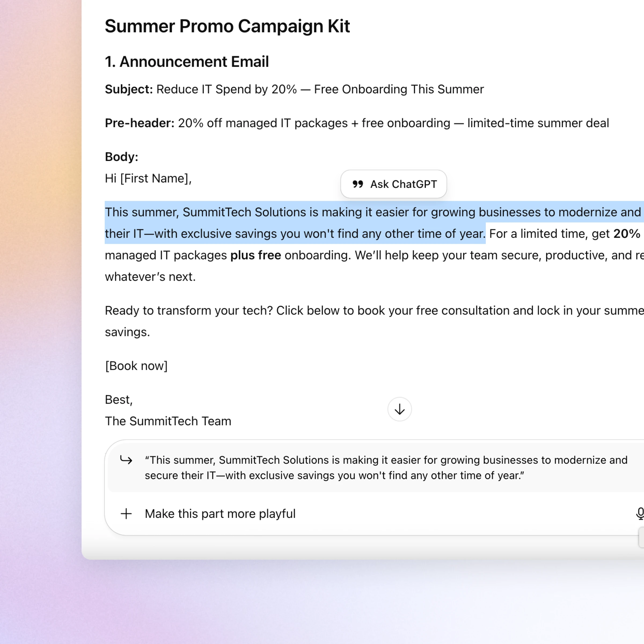Click the 'Body:' label
This screenshot has height=644, width=644.
tap(121, 157)
